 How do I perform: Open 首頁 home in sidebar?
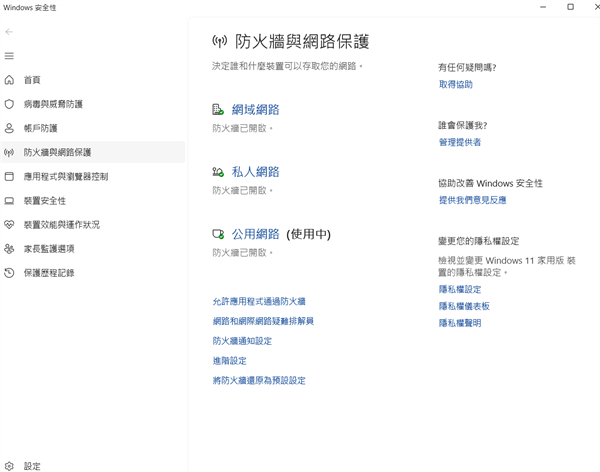coord(32,80)
